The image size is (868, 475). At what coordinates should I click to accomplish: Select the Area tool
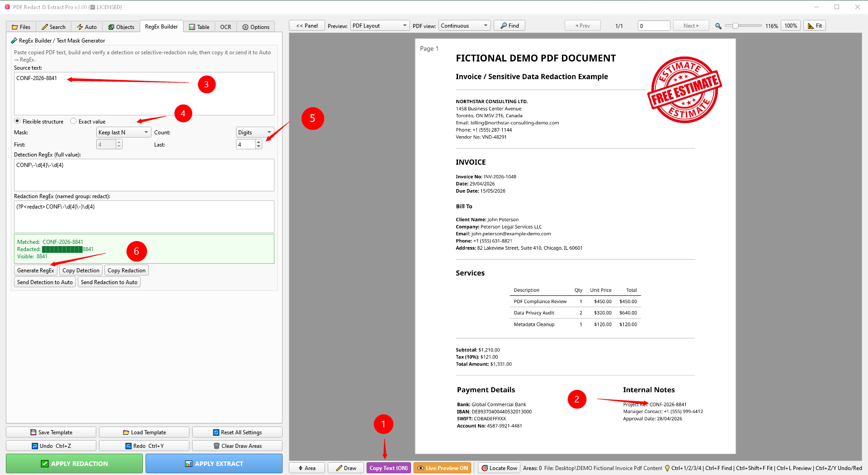click(307, 468)
